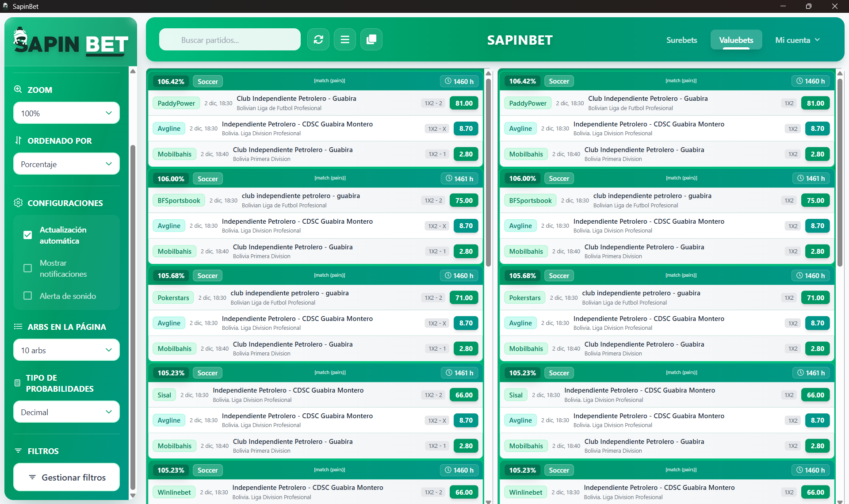Click the 1460 h clock badge on first arb
Screen dimensions: 849x504
[459, 81]
